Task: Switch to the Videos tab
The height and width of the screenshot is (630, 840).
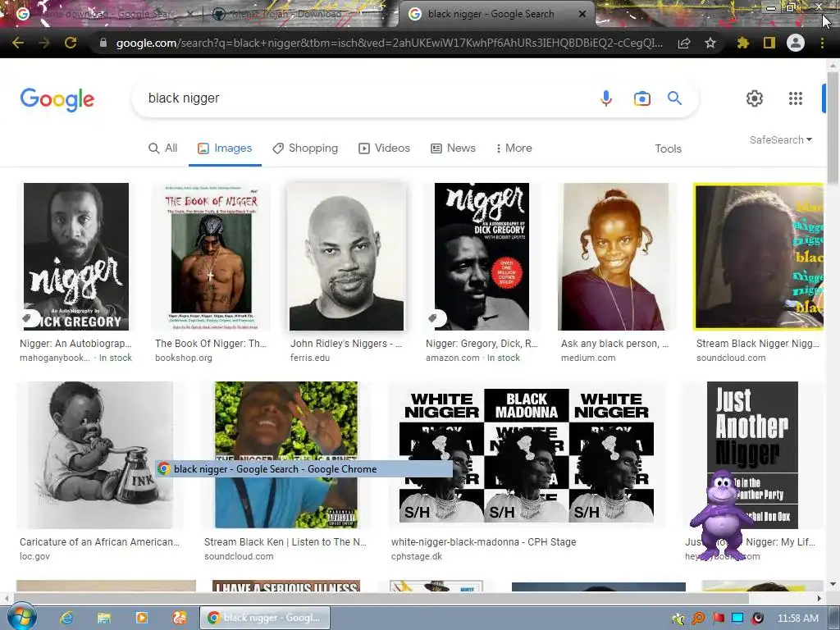Action: click(x=384, y=148)
